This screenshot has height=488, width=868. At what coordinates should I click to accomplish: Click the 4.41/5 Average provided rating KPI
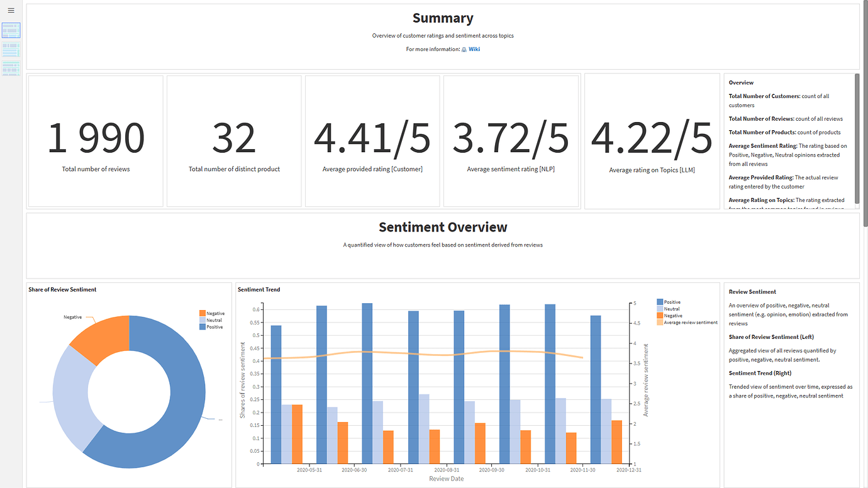(372, 141)
